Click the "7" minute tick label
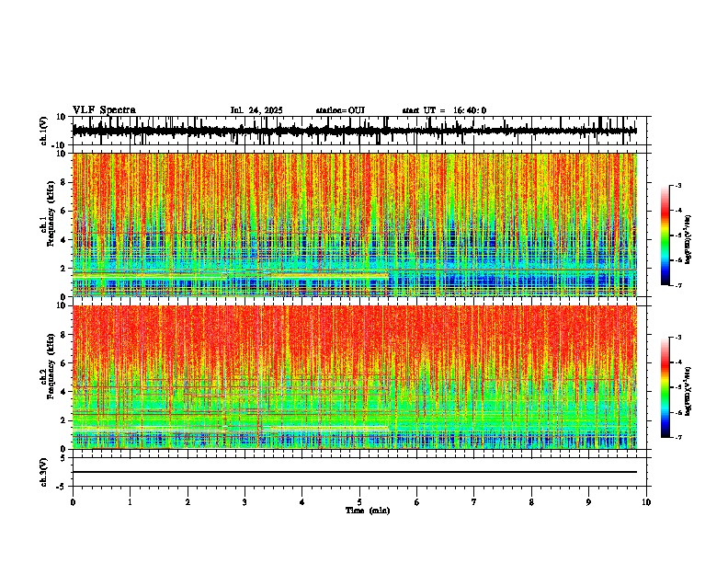 point(474,502)
